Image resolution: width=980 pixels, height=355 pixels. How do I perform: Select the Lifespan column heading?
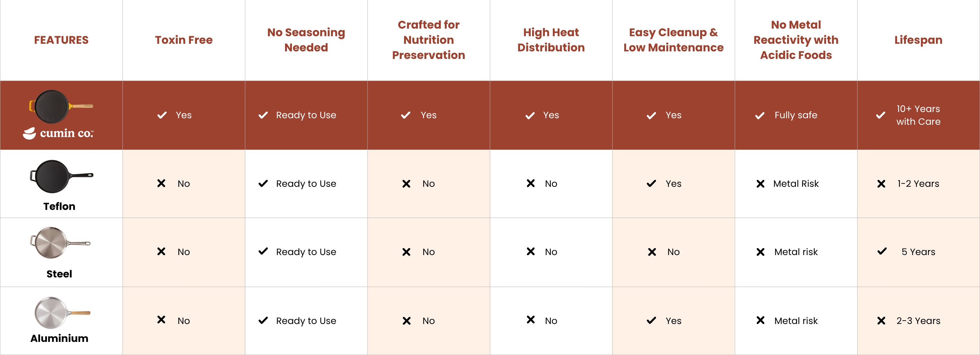[918, 40]
